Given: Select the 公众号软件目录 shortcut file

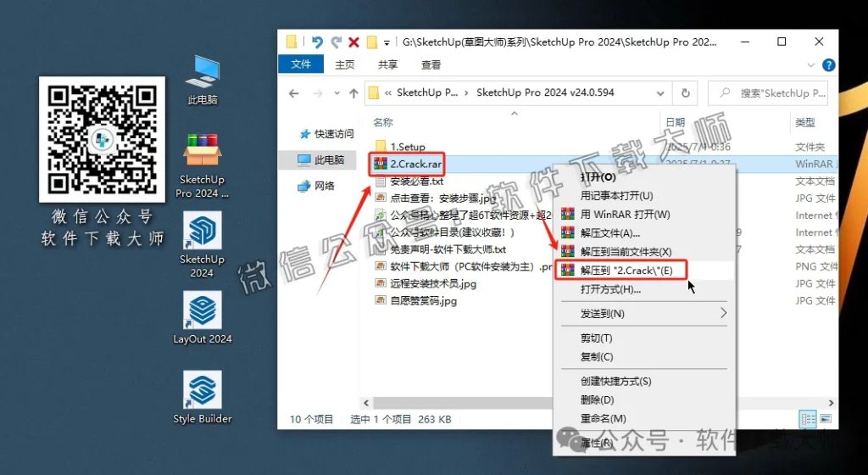Looking at the screenshot, I should pos(445,232).
